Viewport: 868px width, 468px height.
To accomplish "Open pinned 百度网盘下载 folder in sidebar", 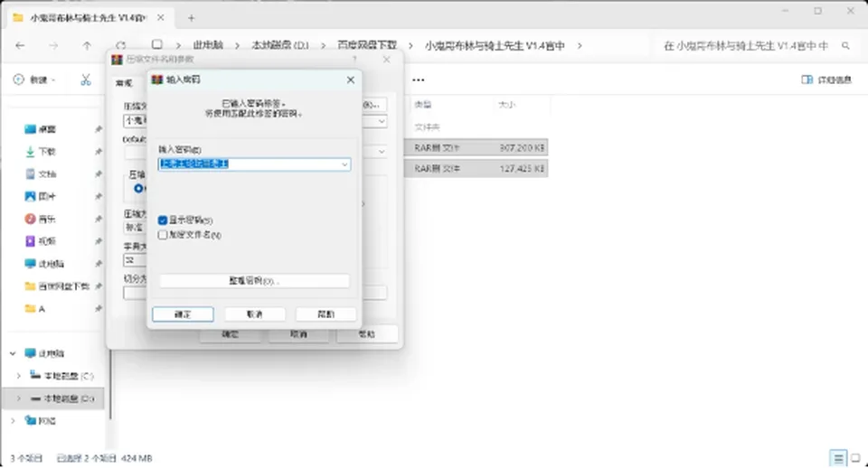I will click(x=57, y=286).
